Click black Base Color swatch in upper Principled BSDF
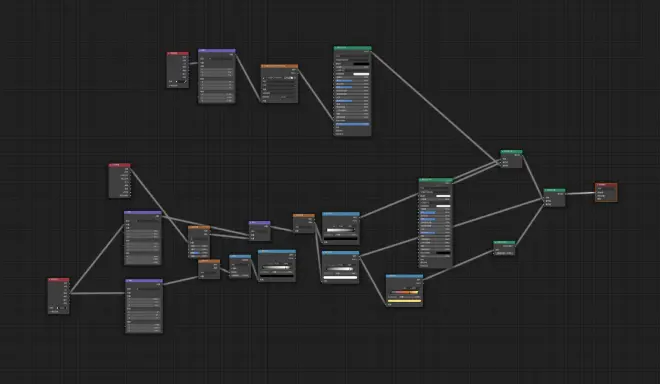Screen dimensions: 660x384 pos(361,64)
